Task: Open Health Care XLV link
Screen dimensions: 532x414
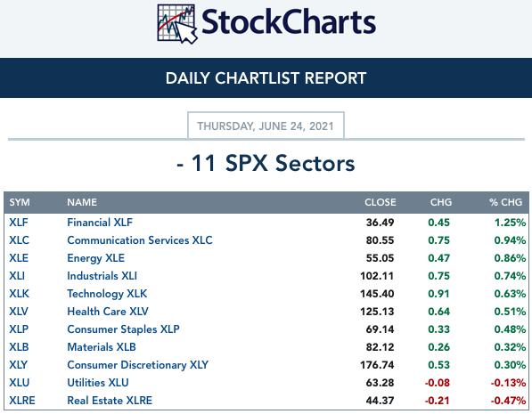Action: [108, 312]
